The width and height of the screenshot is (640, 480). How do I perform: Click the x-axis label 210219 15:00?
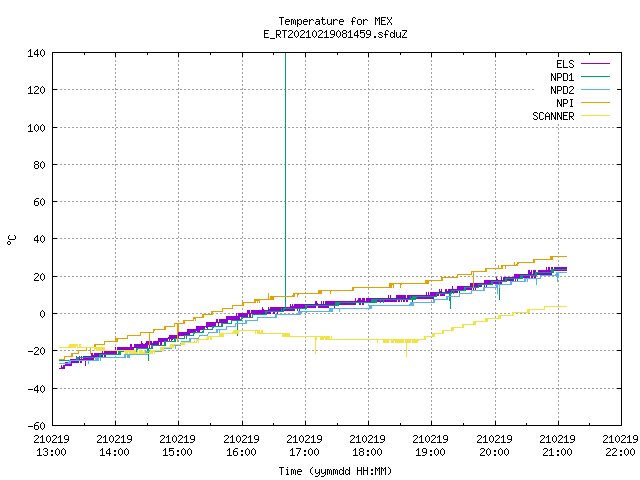pyautogui.click(x=178, y=446)
